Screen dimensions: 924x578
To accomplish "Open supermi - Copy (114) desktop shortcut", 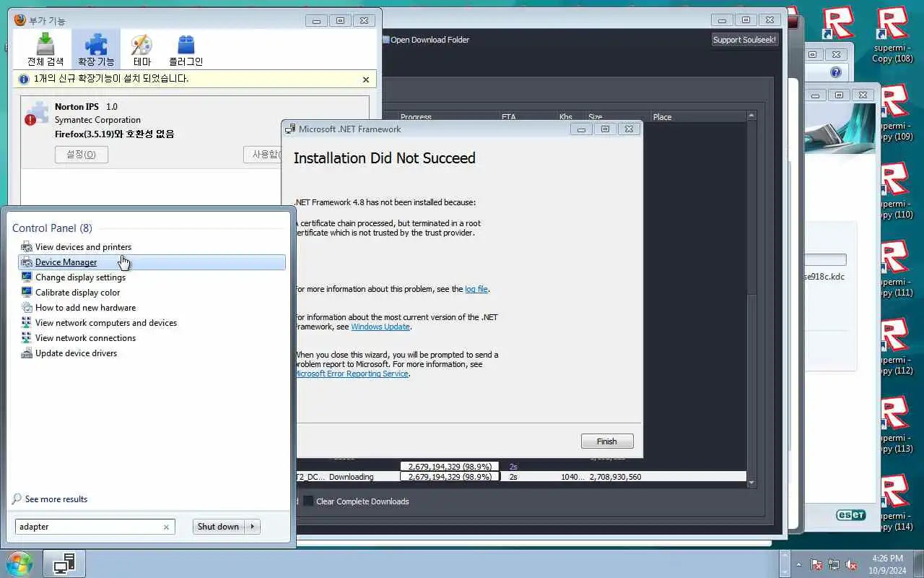I will [895, 503].
